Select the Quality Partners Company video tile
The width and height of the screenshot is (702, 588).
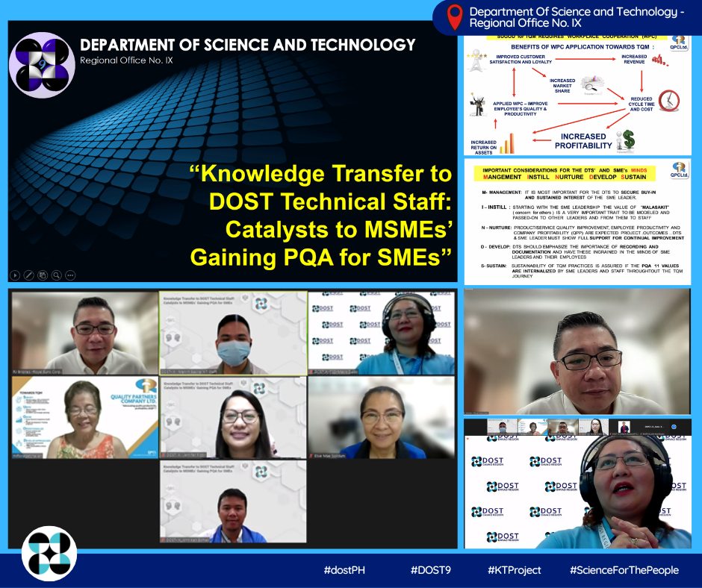pyautogui.click(x=85, y=418)
